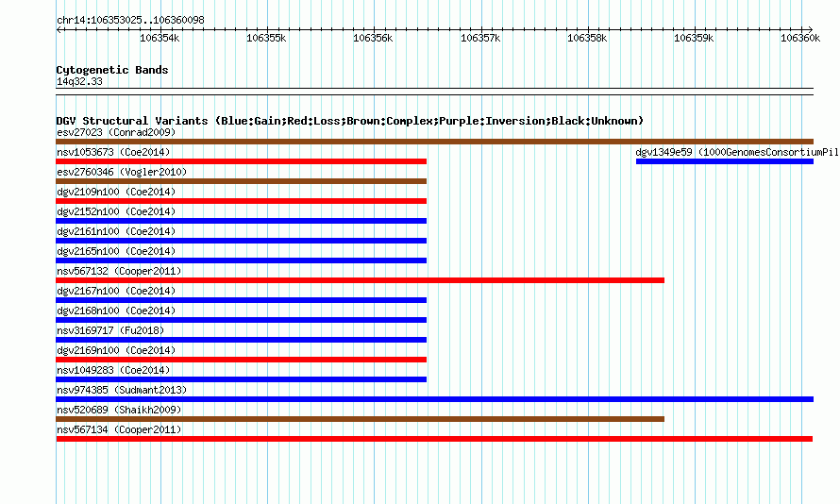Open nsv567134 (Cooper2011) variant label
This screenshot has height=504, width=840.
point(119,429)
